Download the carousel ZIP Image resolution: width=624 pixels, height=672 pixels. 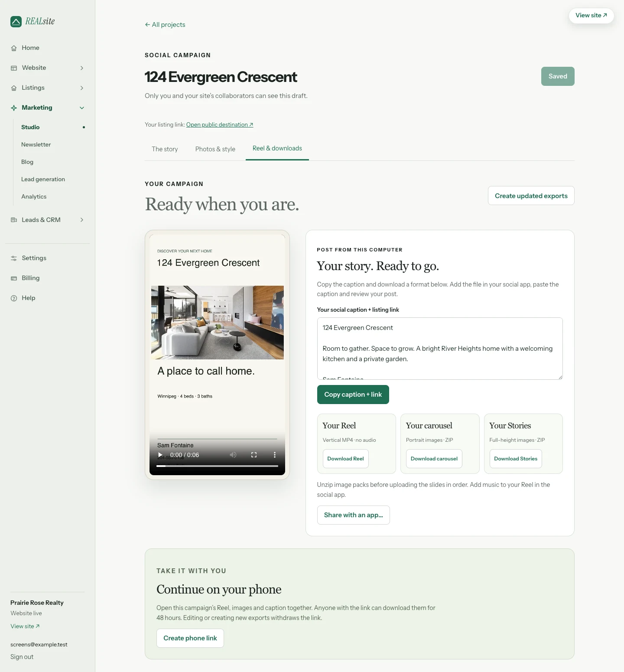(x=434, y=459)
